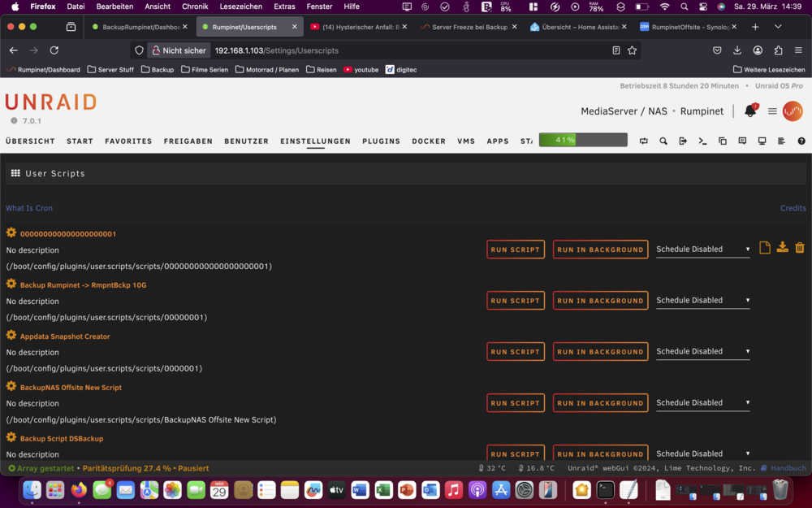Run script 000000000000000000001
Viewport: 812px width, 508px height.
[x=516, y=250]
